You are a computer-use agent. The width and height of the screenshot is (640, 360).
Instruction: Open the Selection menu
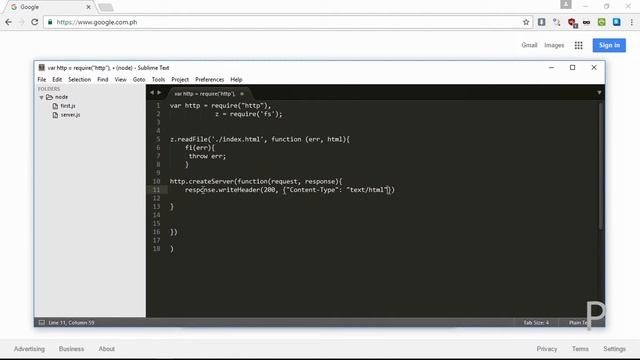click(79, 80)
